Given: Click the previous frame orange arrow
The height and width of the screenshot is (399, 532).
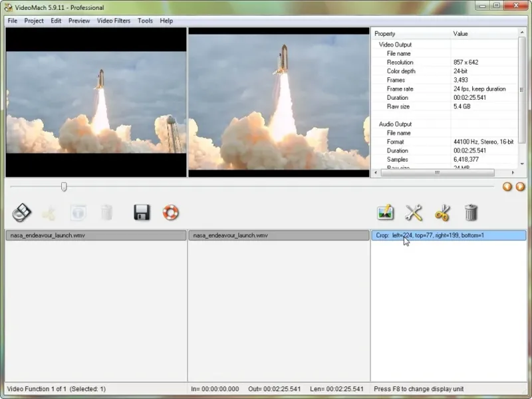Looking at the screenshot, I should point(507,187).
